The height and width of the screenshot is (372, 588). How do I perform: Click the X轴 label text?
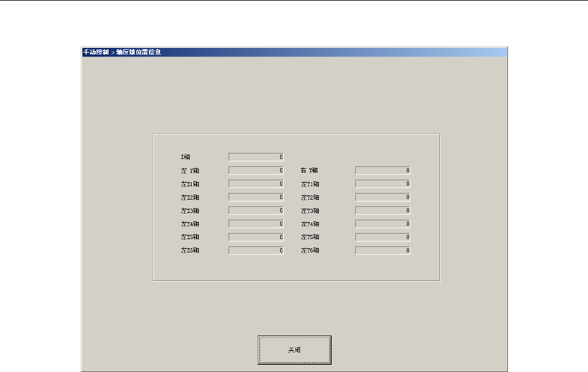(185, 157)
